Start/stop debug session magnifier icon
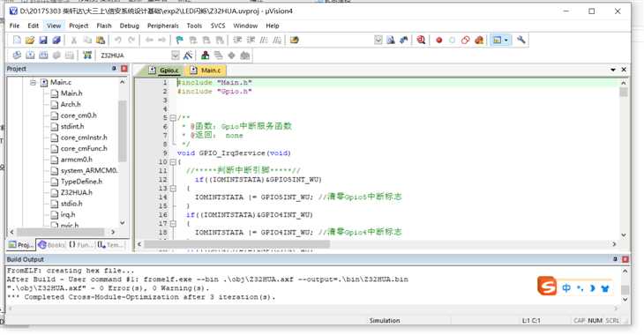The width and height of the screenshot is (644, 335). tap(421, 41)
